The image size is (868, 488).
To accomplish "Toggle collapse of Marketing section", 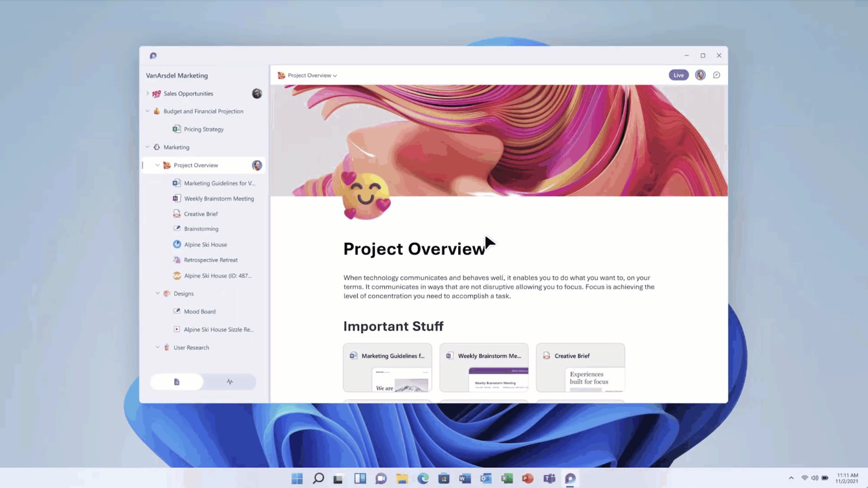I will click(148, 147).
